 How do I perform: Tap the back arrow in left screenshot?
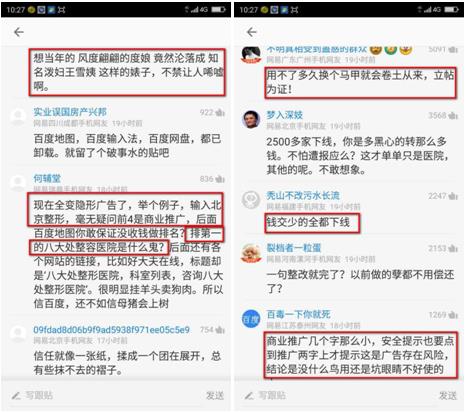[19, 32]
